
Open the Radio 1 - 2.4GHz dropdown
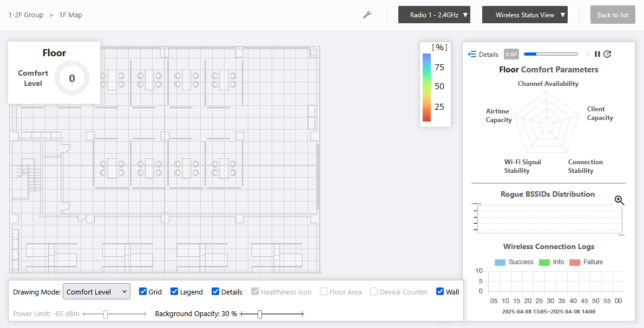click(434, 15)
